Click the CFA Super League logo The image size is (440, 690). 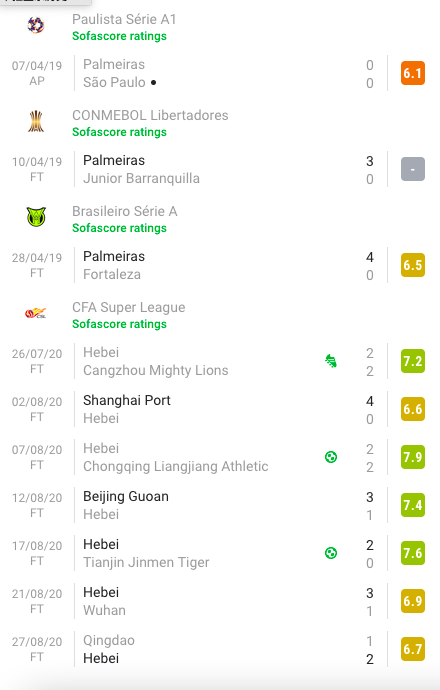click(36, 313)
